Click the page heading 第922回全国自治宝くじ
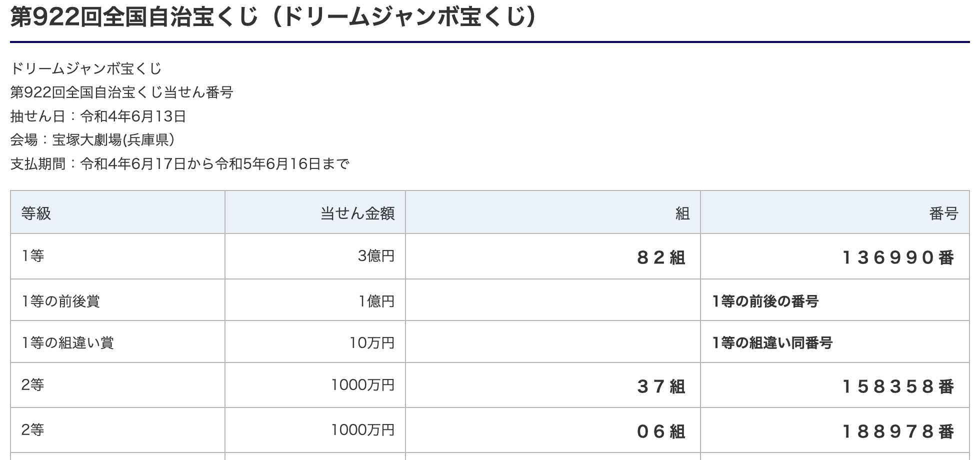This screenshot has width=980, height=460. tap(274, 17)
